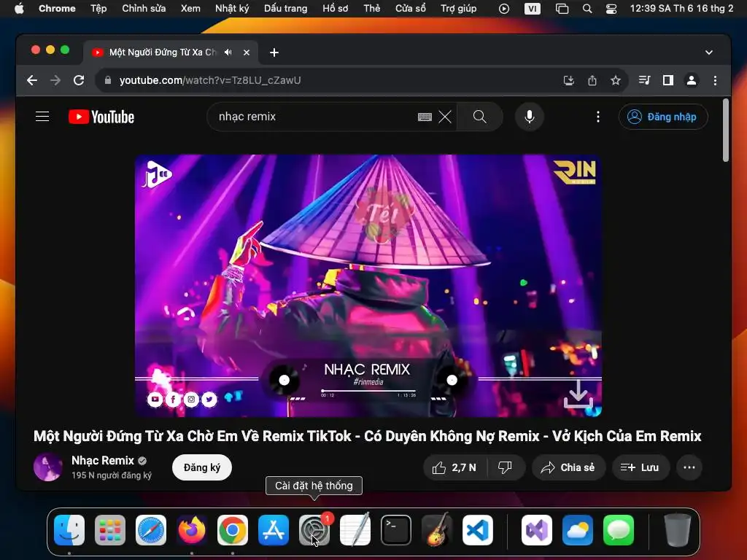Click the video player to pause

point(368,286)
